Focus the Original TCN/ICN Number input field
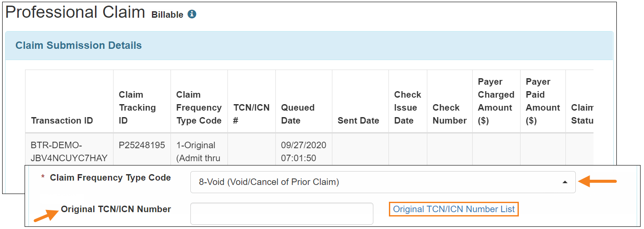 point(281,213)
